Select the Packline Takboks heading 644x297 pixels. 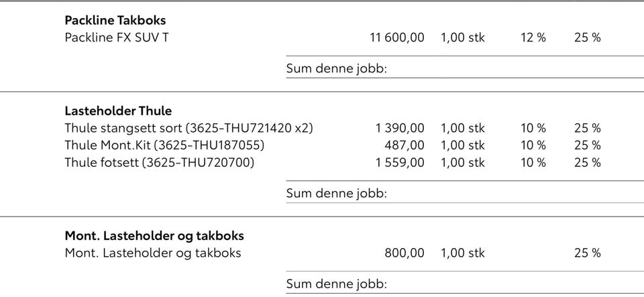(x=115, y=20)
